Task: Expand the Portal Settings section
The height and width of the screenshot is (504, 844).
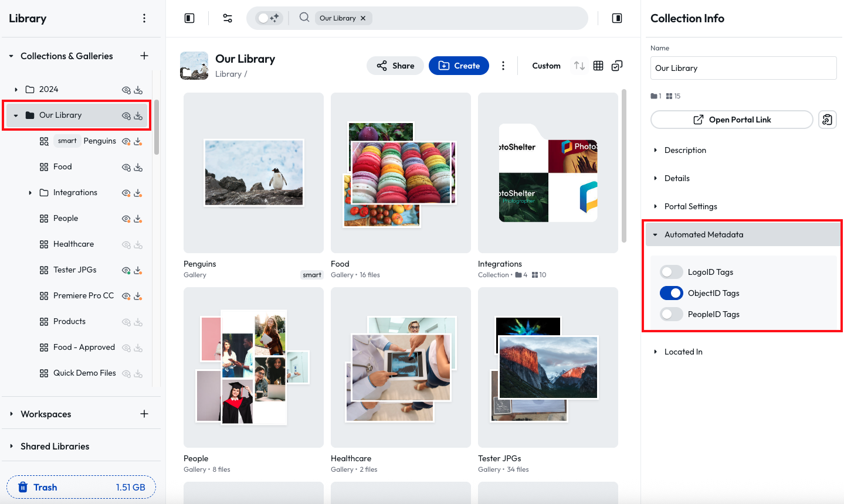Action: (691, 206)
